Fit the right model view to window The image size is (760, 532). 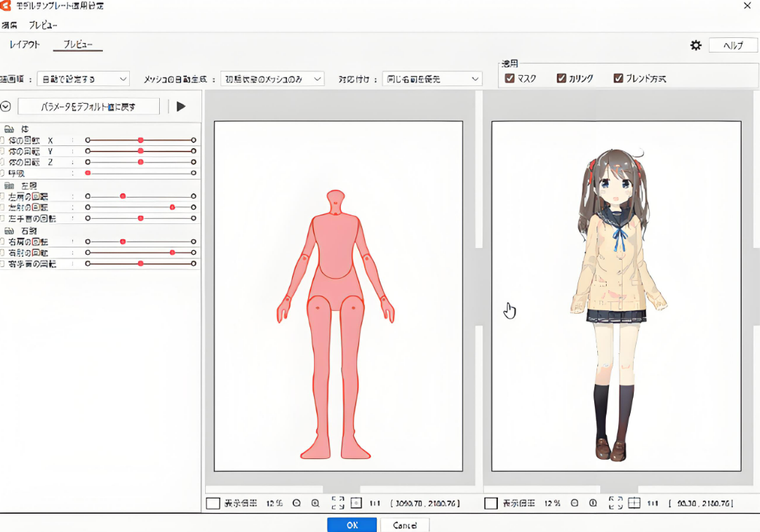click(x=615, y=503)
